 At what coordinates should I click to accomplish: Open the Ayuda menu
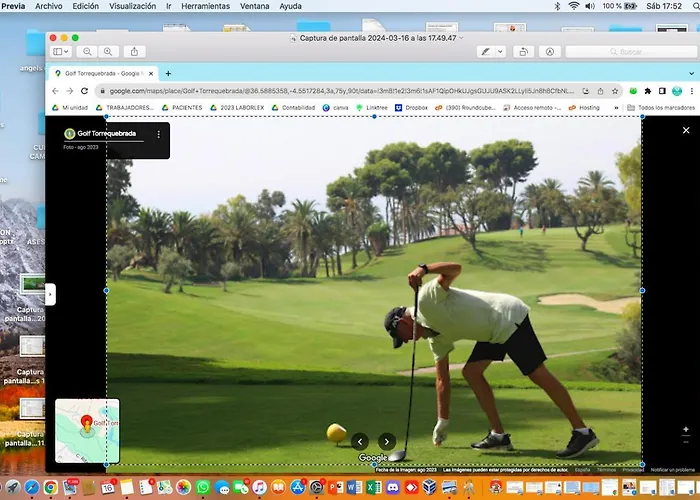(x=290, y=6)
